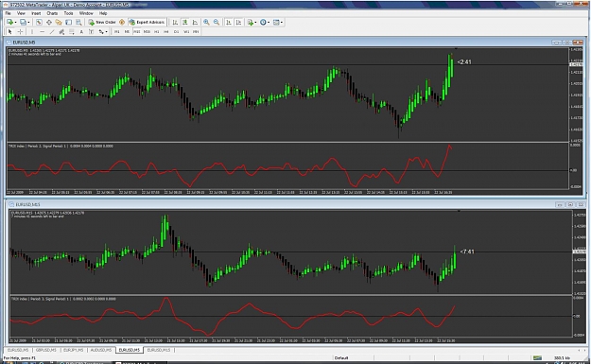Toggle the Terminal panel icon
Image resolution: width=591 pixels, height=364 pixels.
69,23
